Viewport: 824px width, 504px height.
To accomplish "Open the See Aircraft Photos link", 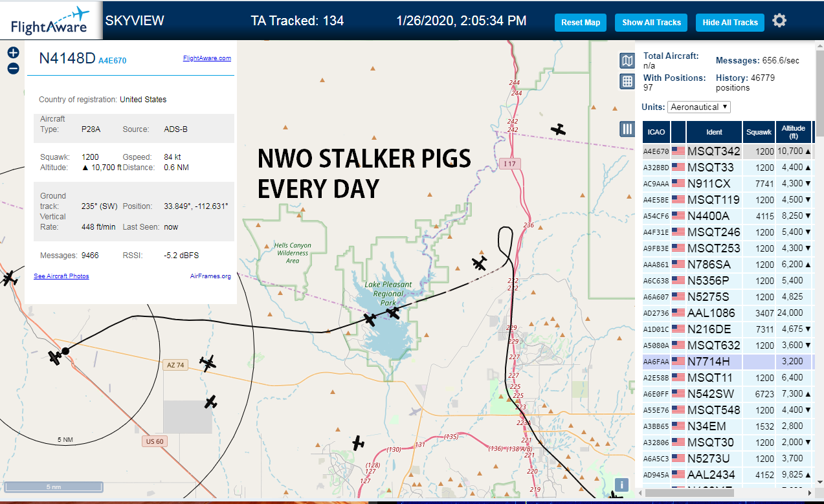I will point(61,276).
